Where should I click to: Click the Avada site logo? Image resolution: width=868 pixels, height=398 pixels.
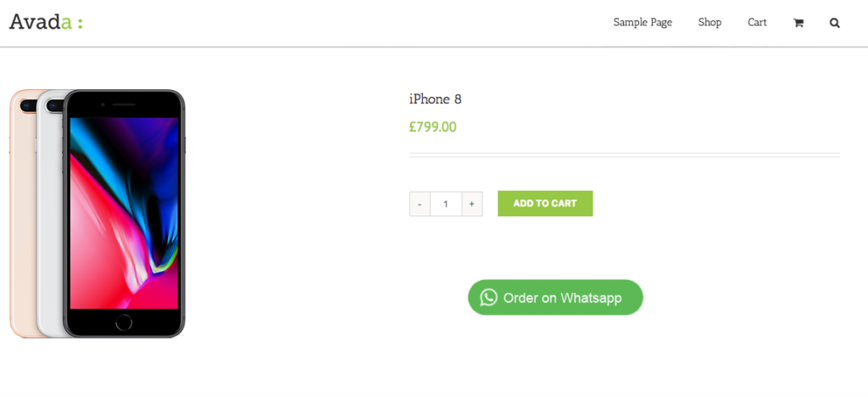[46, 22]
